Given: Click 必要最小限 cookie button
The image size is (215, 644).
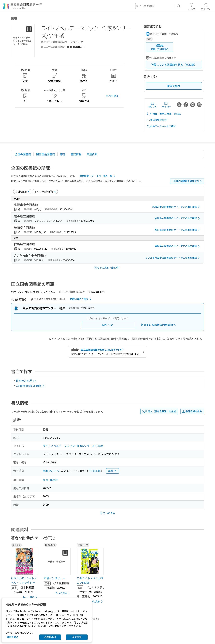Looking at the screenshot, I should [x=50, y=637].
